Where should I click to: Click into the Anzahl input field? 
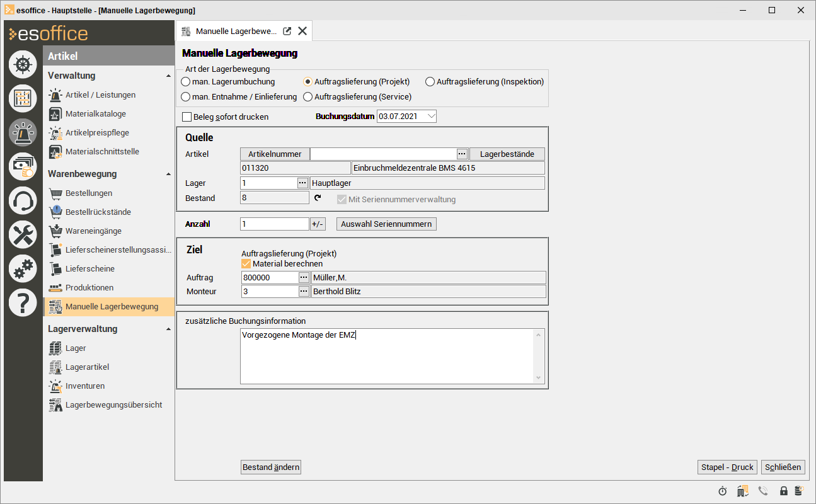(x=275, y=224)
